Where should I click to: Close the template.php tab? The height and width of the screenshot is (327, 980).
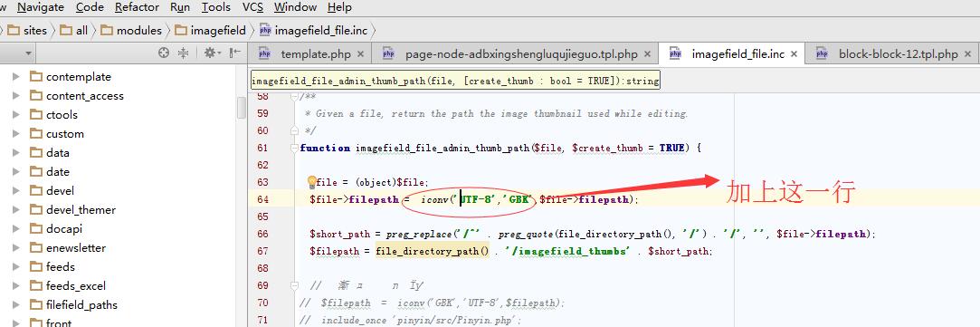pyautogui.click(x=361, y=54)
